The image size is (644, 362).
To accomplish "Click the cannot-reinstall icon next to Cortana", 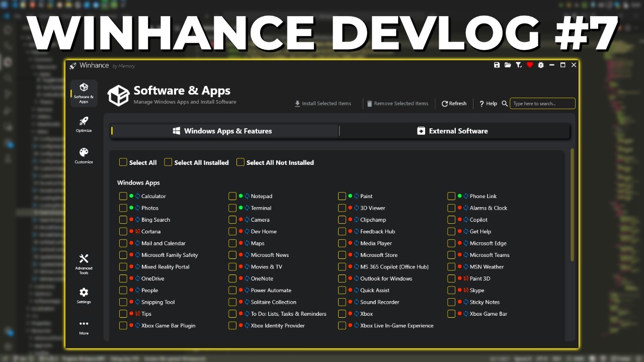I will pyautogui.click(x=137, y=231).
